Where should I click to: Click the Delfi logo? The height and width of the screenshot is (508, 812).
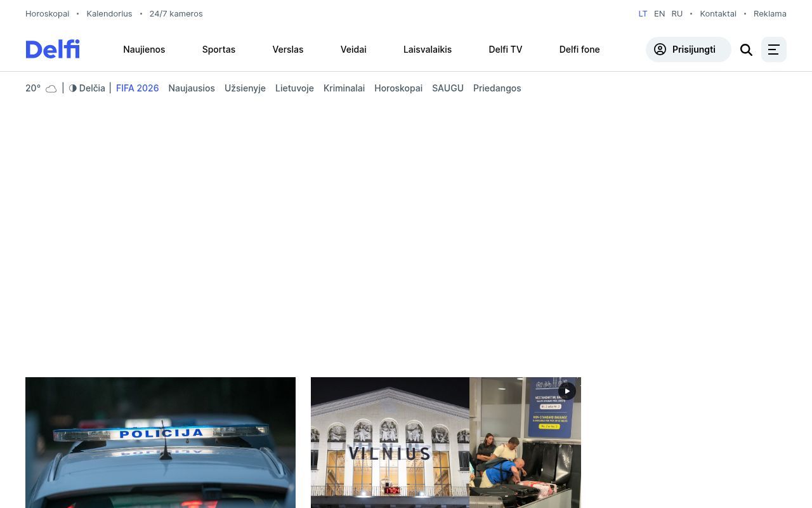click(53, 49)
